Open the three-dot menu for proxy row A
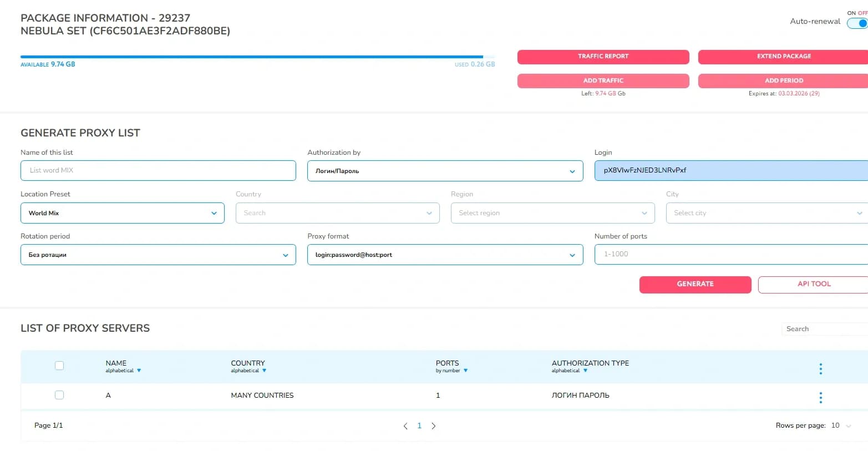 click(820, 397)
